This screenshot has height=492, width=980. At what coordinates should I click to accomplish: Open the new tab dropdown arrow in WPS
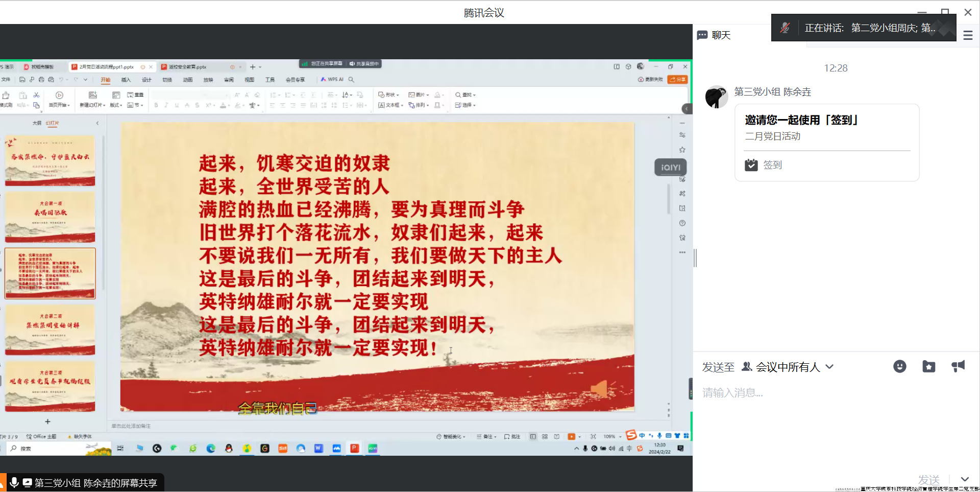click(260, 67)
